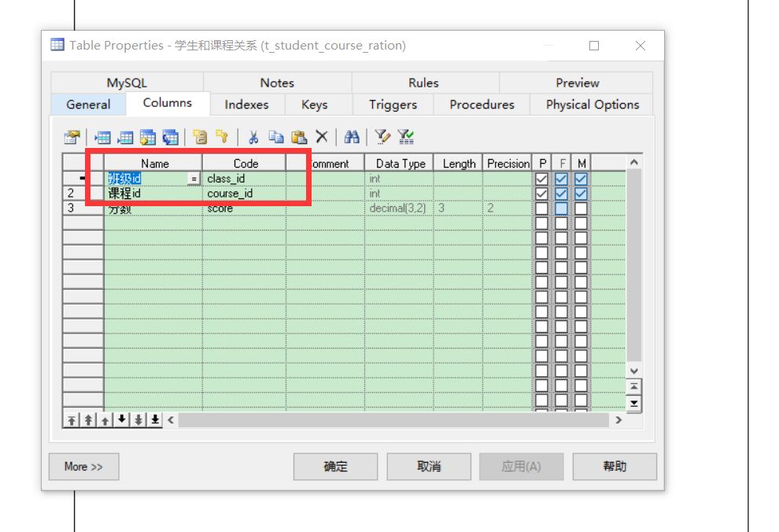Open the column Properties toolbar icon
The image size is (779, 532).
coord(72,137)
